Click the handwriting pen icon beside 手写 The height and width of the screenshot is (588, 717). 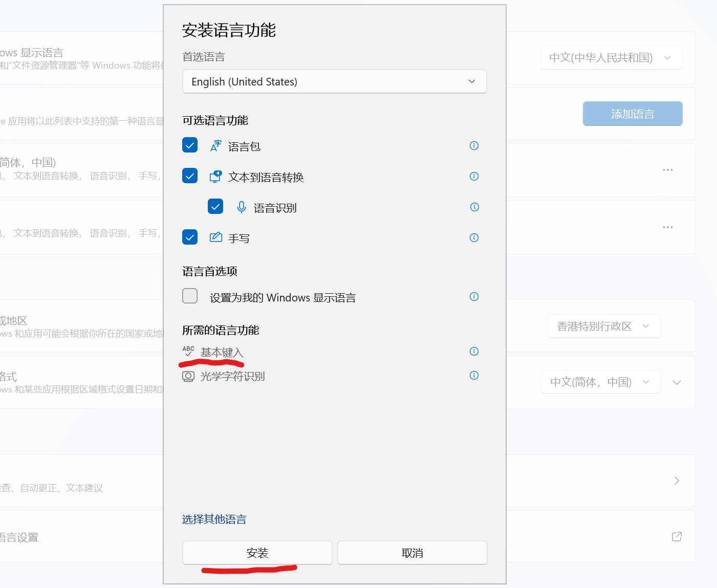coord(215,237)
